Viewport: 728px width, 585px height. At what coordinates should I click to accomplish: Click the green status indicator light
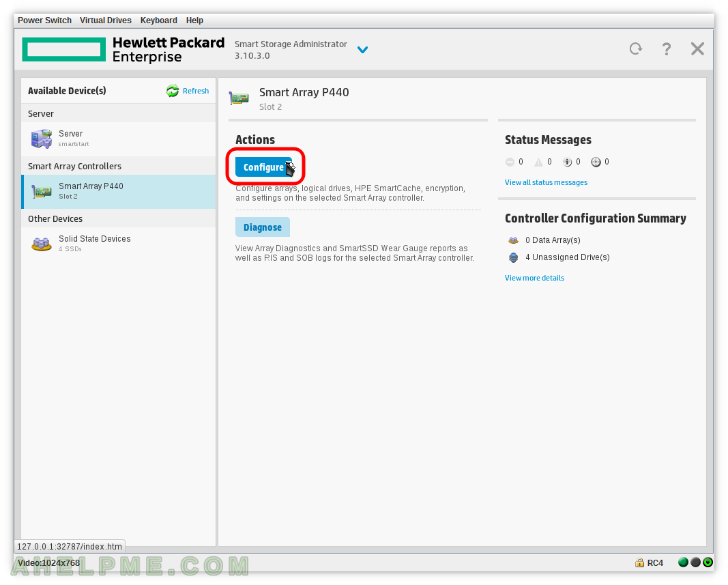click(683, 562)
